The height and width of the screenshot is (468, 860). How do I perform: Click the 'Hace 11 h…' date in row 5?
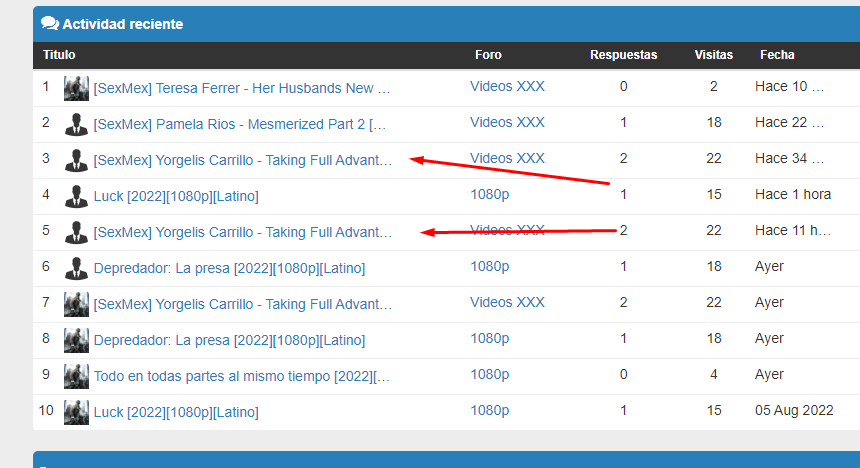point(793,230)
